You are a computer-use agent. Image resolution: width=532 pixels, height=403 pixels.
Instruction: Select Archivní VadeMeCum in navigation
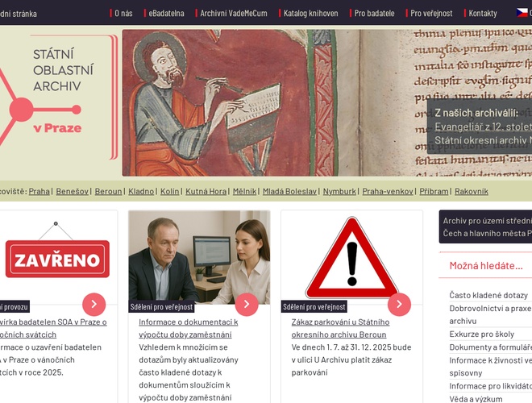(x=233, y=14)
